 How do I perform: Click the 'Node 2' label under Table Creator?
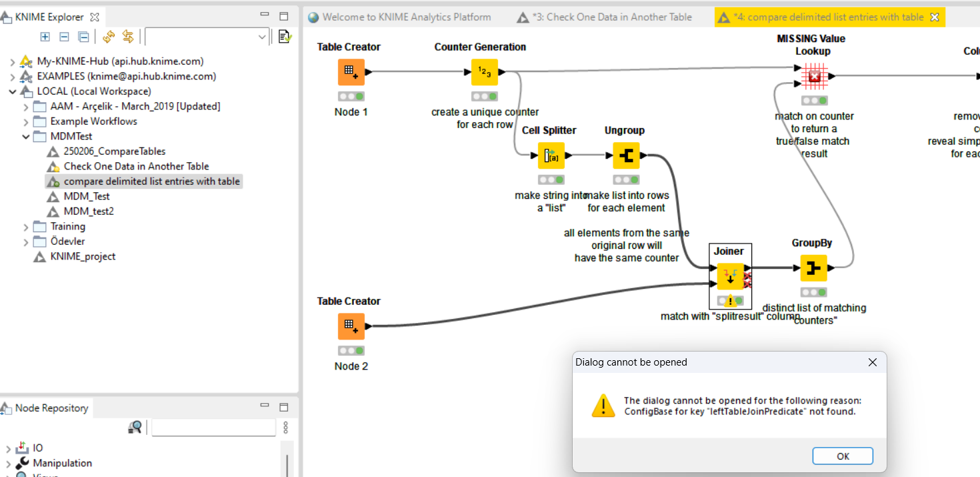pos(351,366)
